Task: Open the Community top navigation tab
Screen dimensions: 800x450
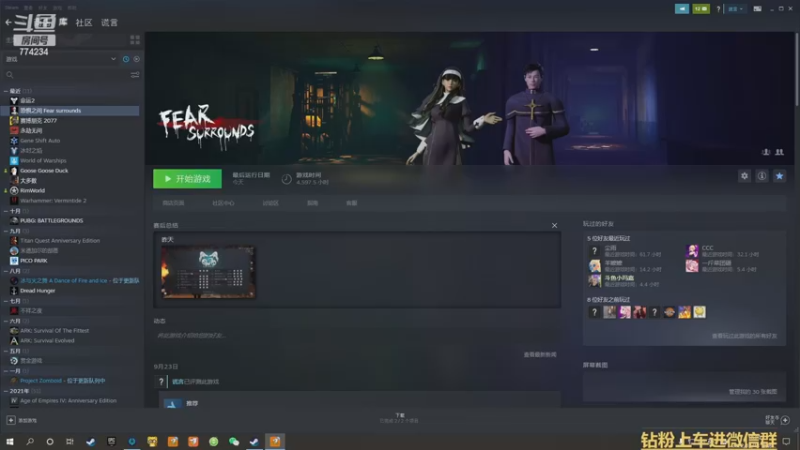Action: point(84,22)
